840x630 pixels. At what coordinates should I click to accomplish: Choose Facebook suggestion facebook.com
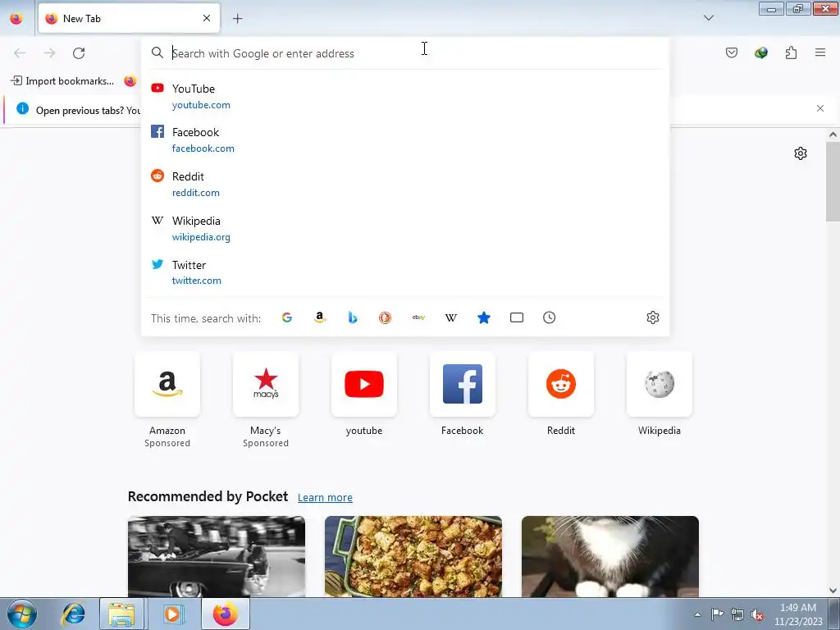click(x=405, y=139)
